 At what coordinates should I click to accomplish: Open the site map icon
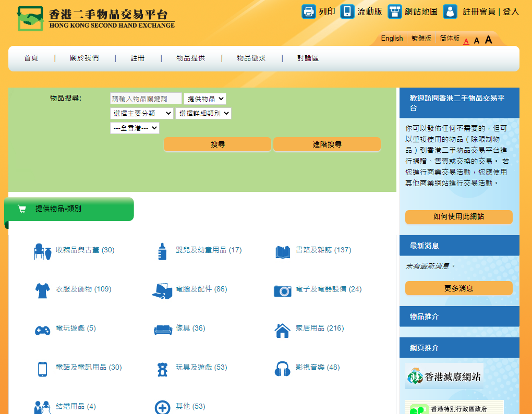tap(395, 11)
